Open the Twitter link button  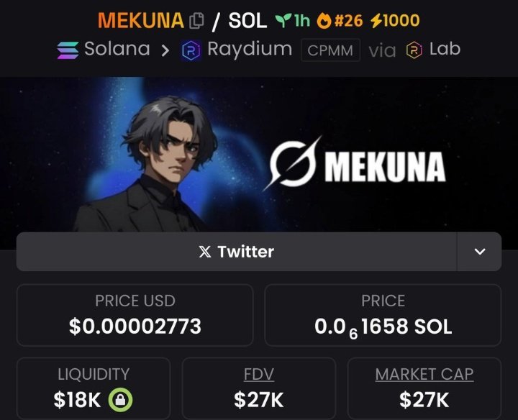point(237,252)
